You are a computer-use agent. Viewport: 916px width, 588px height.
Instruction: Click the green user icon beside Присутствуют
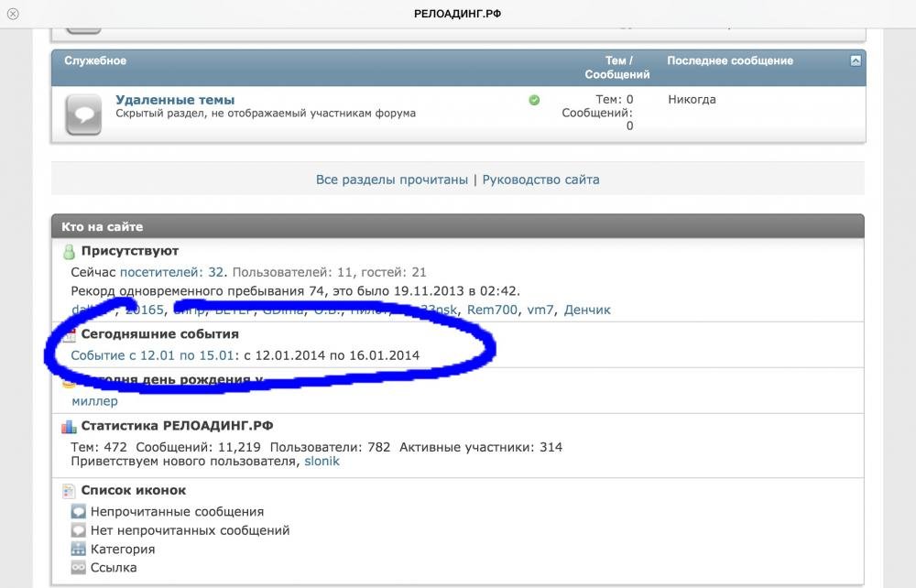(x=69, y=252)
